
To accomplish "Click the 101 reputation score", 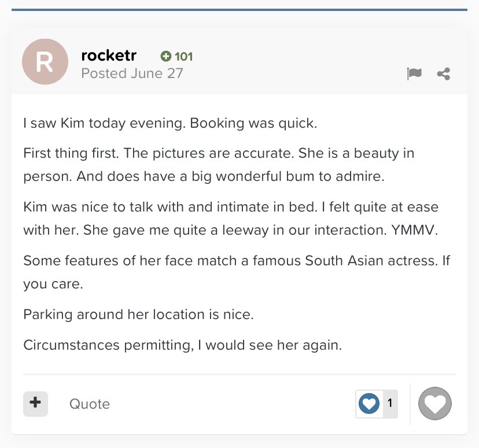I will tap(183, 57).
